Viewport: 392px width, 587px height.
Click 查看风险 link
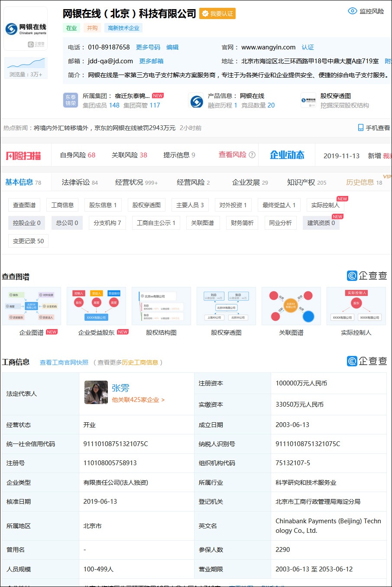tap(232, 155)
